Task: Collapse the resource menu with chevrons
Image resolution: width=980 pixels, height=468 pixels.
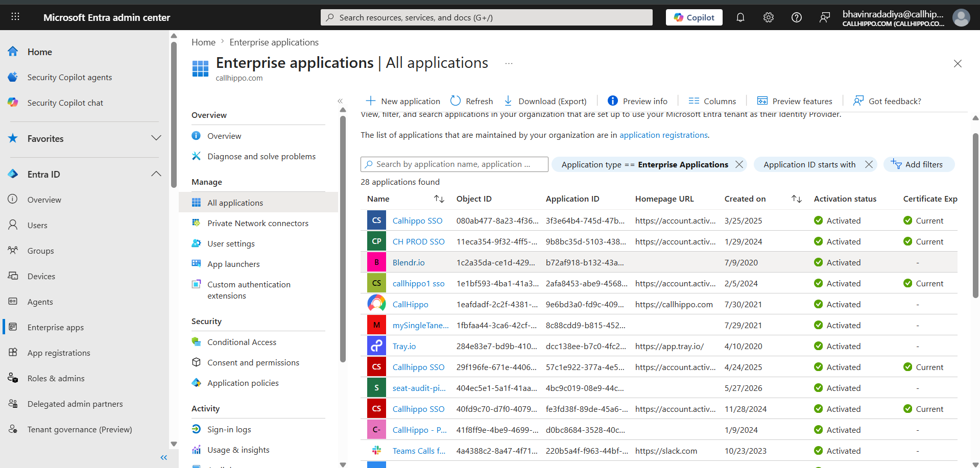Action: tap(340, 101)
